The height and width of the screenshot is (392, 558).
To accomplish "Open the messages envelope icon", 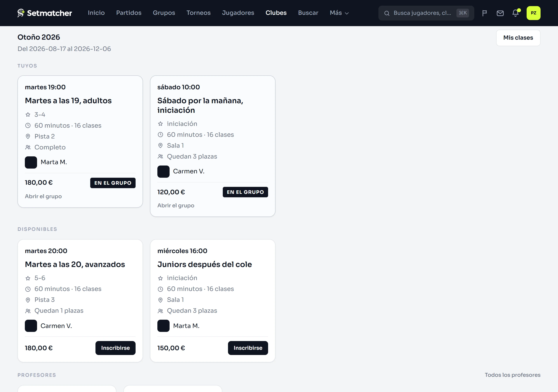I will click(500, 13).
